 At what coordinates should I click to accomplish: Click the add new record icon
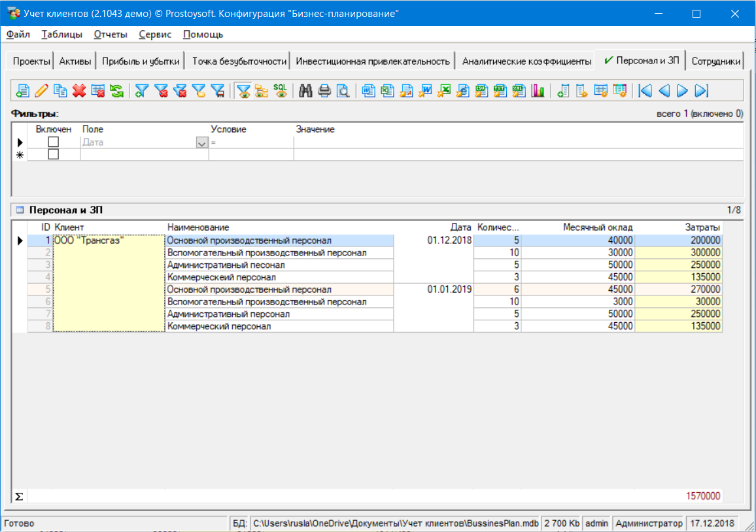pos(23,91)
